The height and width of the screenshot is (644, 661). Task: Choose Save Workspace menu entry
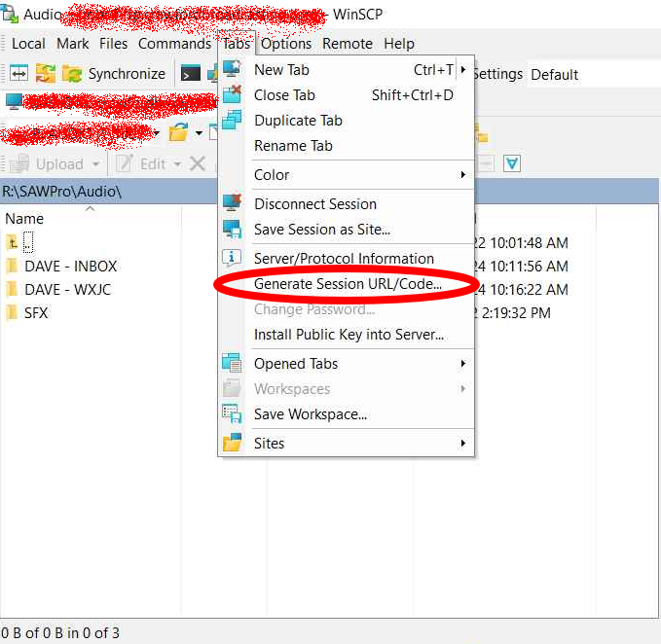(346, 414)
